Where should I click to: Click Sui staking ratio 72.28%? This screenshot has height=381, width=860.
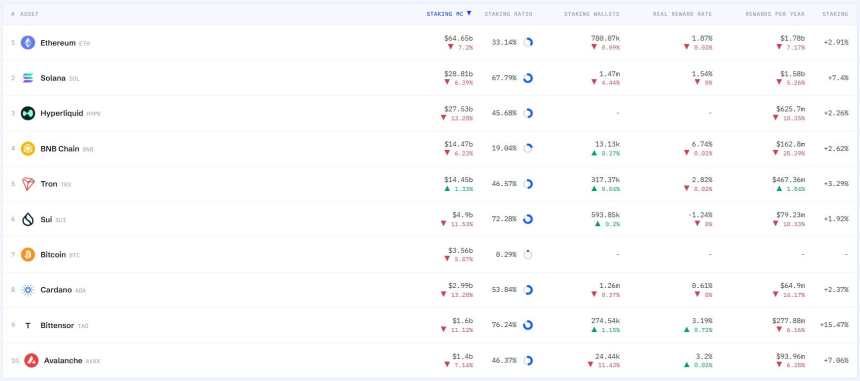[504, 219]
